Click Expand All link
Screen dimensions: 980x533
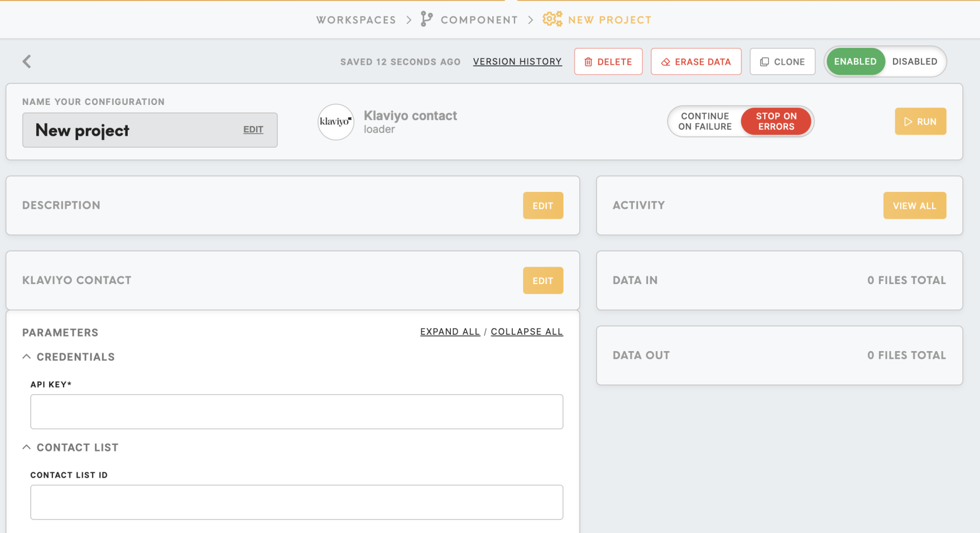click(x=450, y=331)
